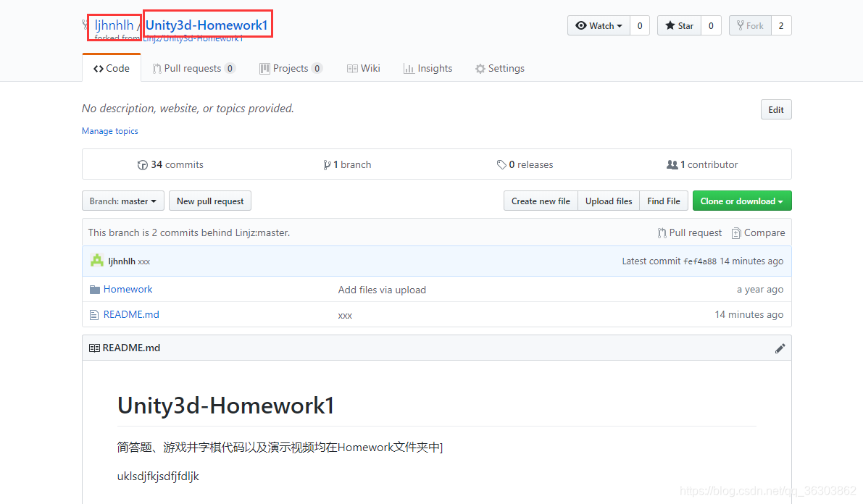Switch to the Pull requests tab
The image size is (863, 504).
pos(193,68)
